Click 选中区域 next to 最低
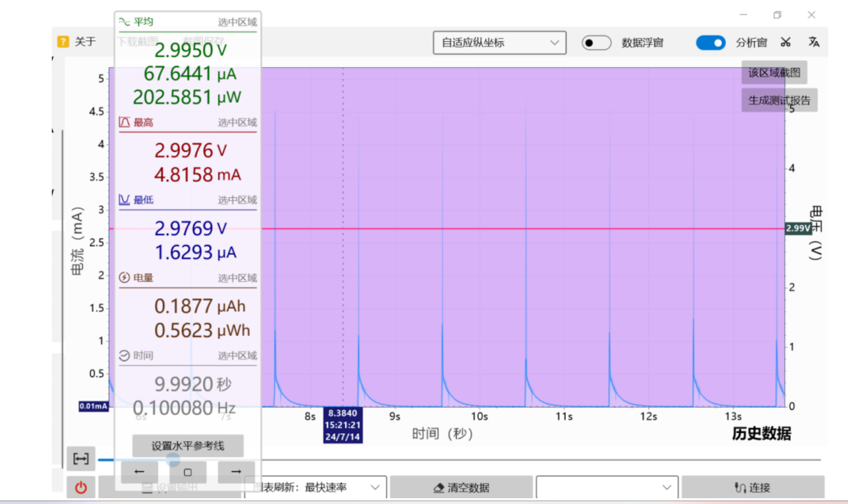 [238, 200]
